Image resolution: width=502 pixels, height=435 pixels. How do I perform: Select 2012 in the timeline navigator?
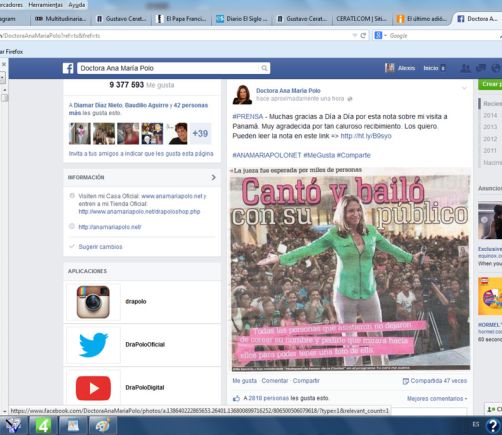coord(490,139)
